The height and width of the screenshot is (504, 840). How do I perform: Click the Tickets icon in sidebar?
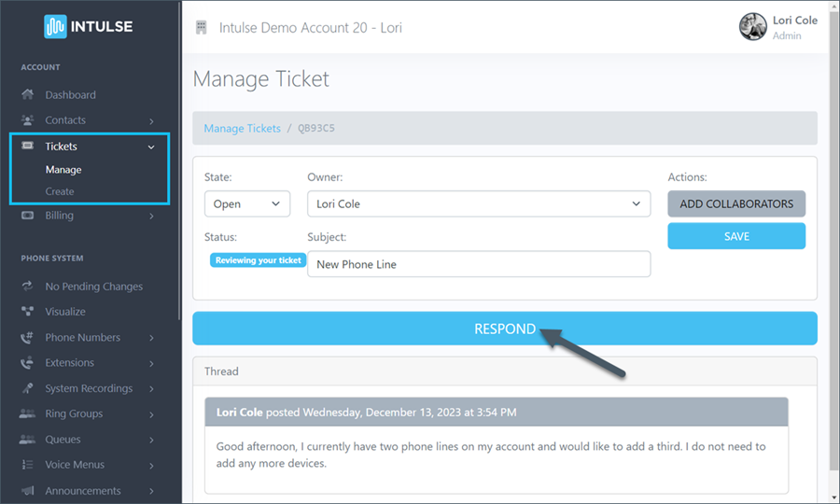27,146
